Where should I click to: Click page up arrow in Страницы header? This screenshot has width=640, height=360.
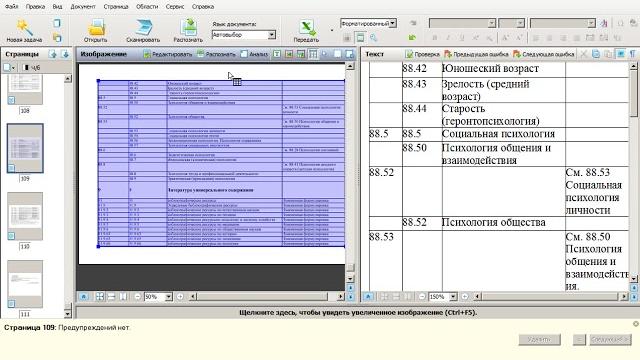point(53,54)
